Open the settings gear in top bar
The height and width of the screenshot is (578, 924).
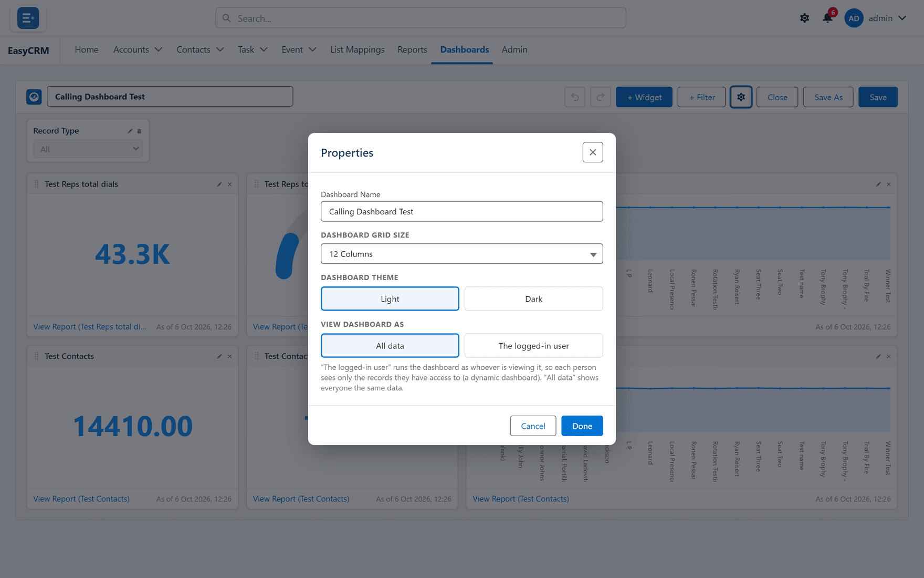804,18
